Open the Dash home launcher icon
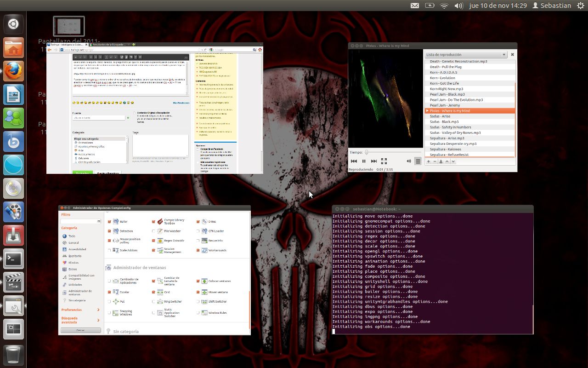The image size is (588, 368). (x=13, y=24)
